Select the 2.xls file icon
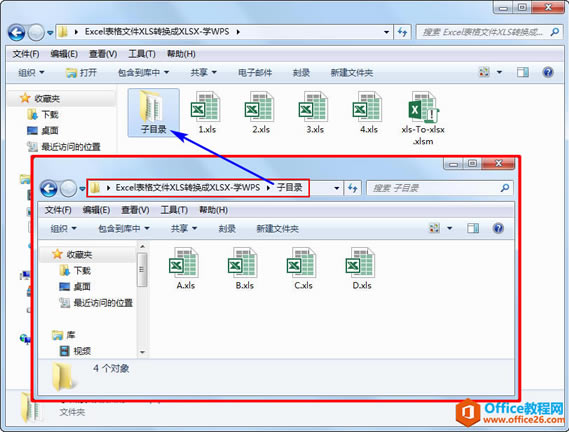569x432 pixels. (x=260, y=112)
